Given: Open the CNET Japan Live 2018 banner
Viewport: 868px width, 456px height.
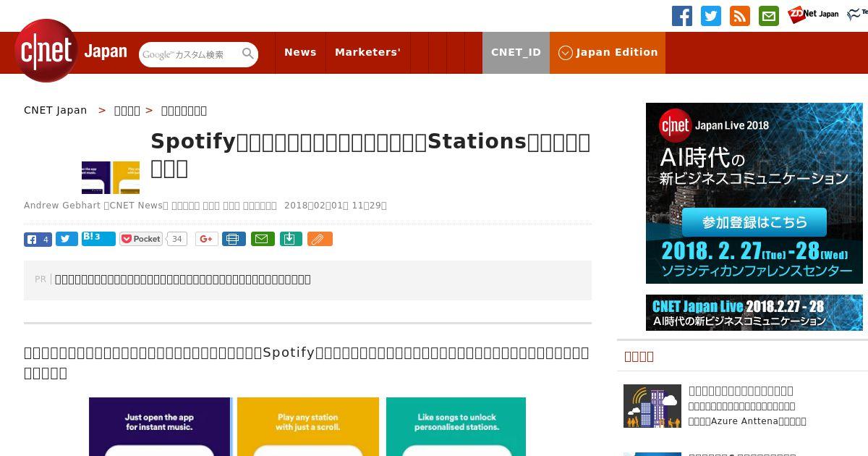Looking at the screenshot, I should click(x=754, y=193).
